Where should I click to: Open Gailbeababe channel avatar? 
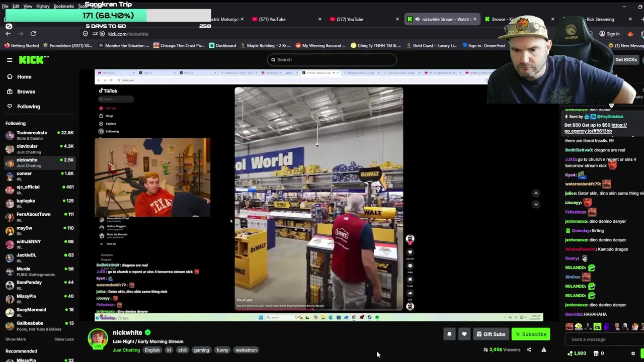click(10, 326)
